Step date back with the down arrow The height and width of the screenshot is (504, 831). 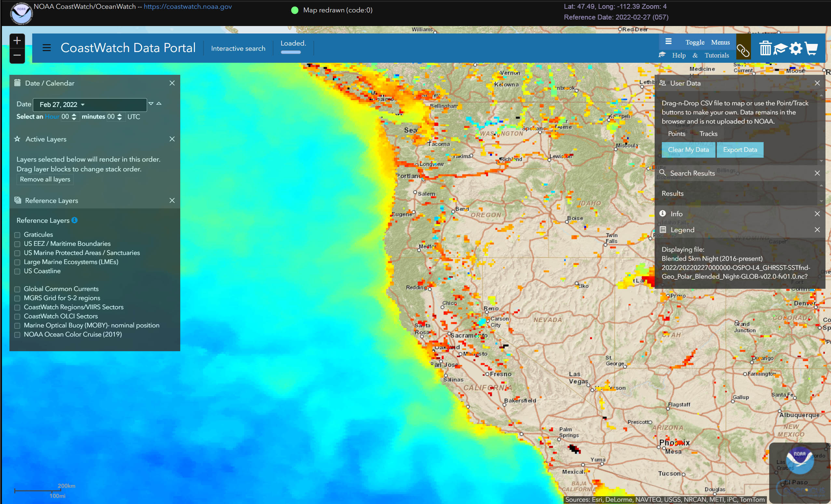point(151,103)
